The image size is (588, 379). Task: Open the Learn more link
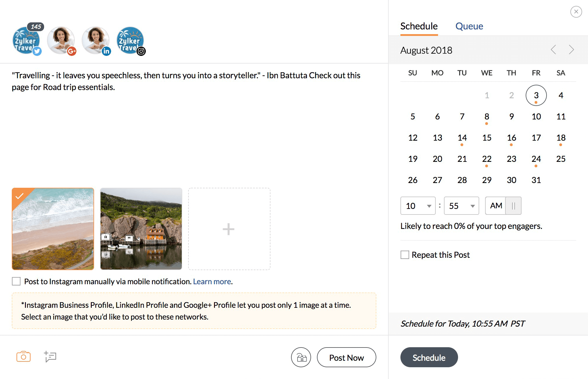tap(212, 282)
